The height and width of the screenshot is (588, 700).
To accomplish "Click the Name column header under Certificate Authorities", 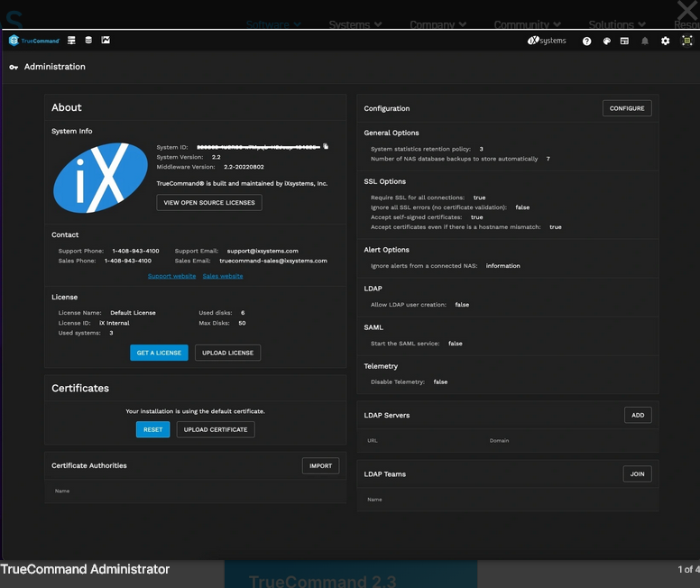I will coord(62,492).
